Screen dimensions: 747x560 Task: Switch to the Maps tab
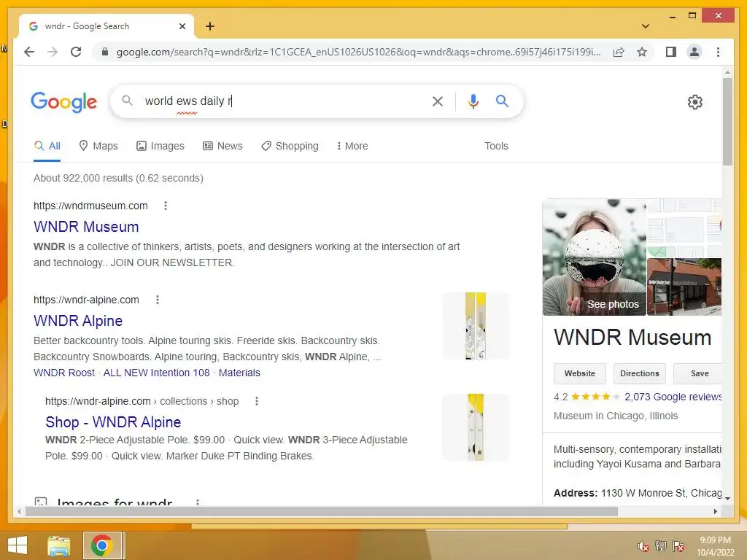[x=98, y=146]
